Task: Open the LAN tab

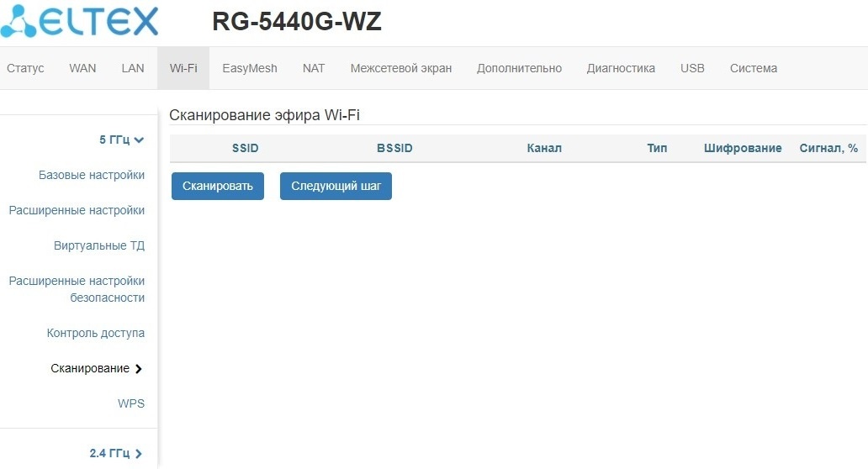Action: pyautogui.click(x=133, y=68)
